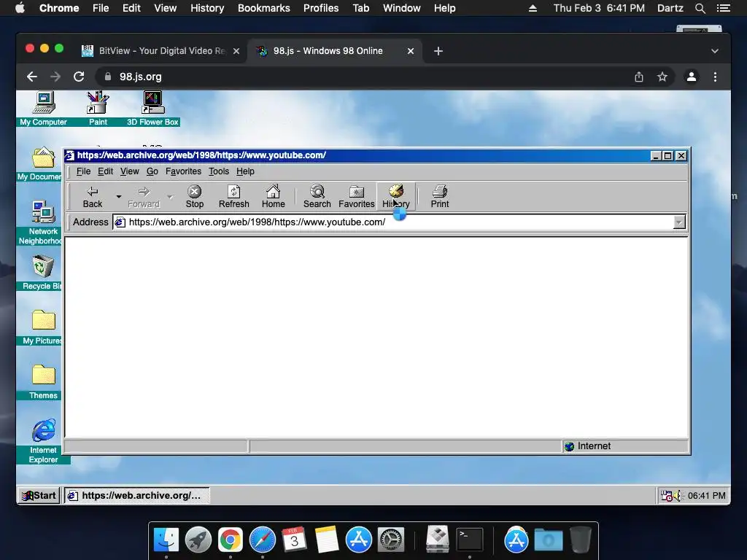Open a new Chrome tab
747x560 pixels.
click(438, 51)
